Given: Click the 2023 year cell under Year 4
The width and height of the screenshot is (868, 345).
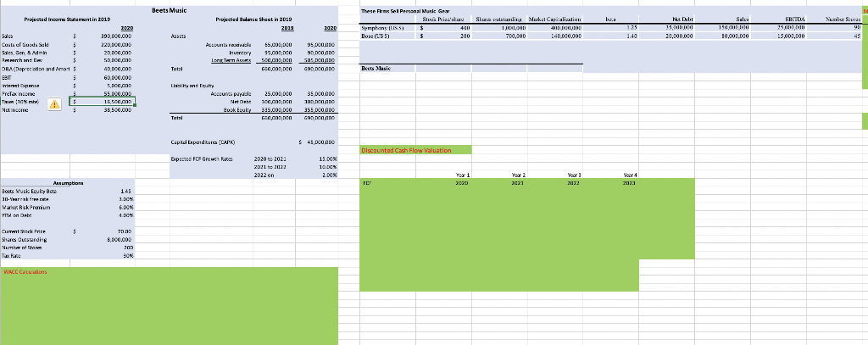Looking at the screenshot, I should point(628,181).
